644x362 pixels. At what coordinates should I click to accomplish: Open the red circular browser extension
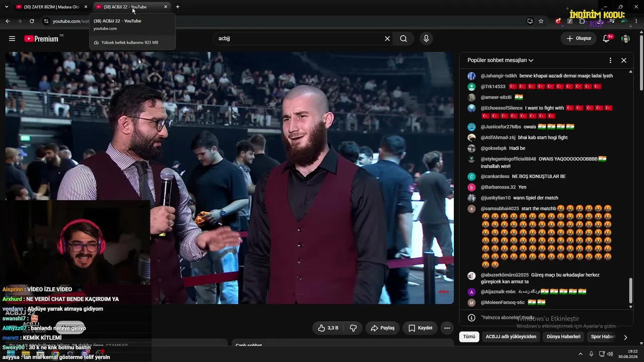[558, 21]
